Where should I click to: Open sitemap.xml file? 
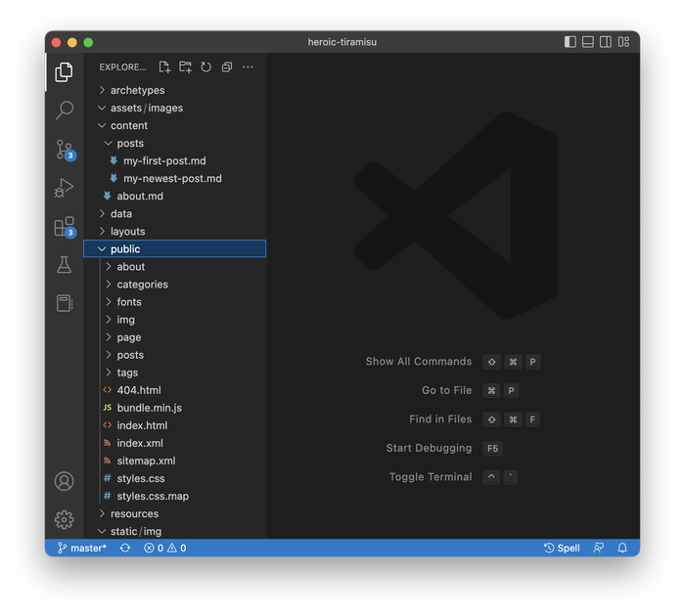click(175, 461)
